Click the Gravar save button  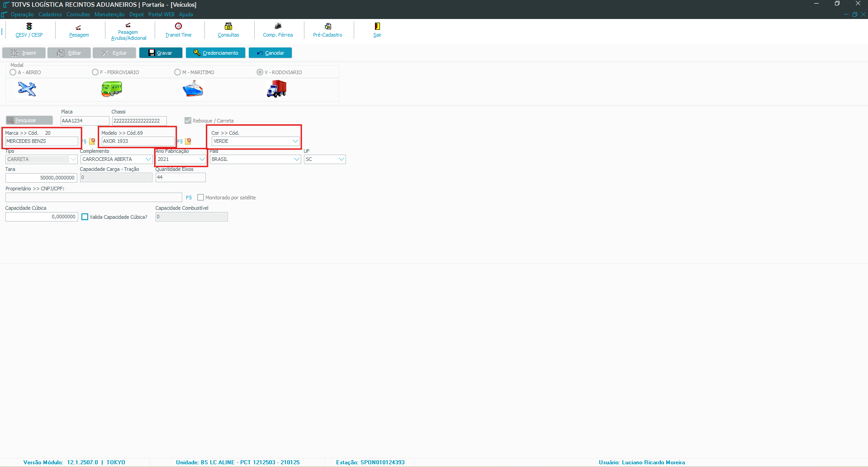point(161,53)
